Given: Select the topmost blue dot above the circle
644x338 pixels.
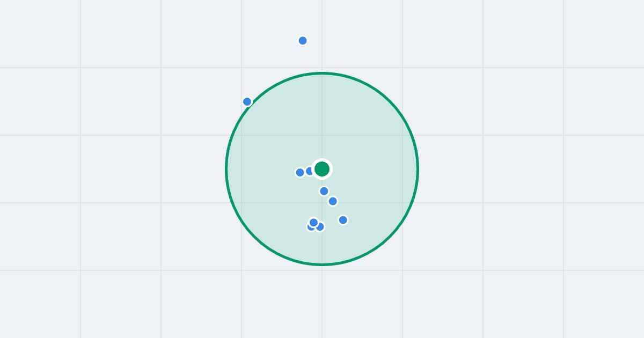Looking at the screenshot, I should (x=303, y=41).
